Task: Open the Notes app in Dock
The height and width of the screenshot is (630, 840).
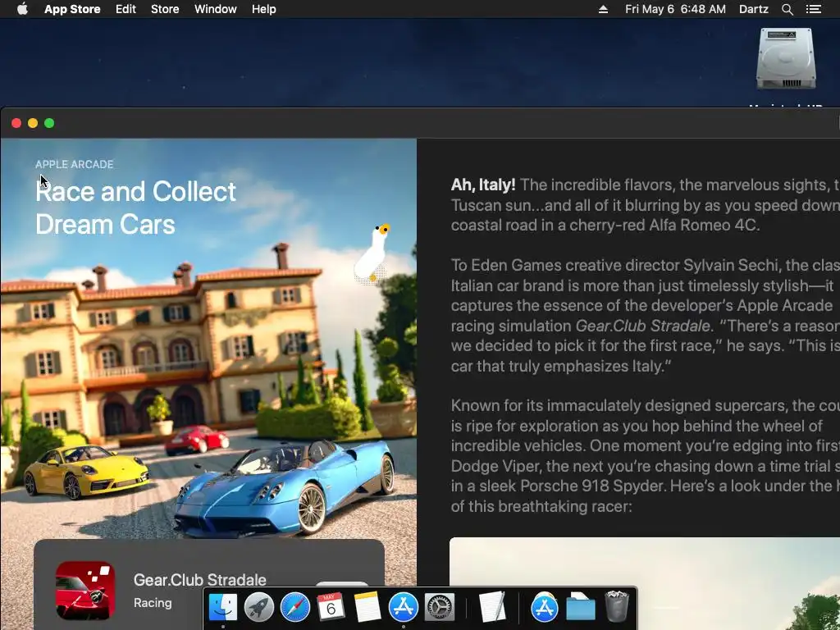Action: click(x=367, y=607)
